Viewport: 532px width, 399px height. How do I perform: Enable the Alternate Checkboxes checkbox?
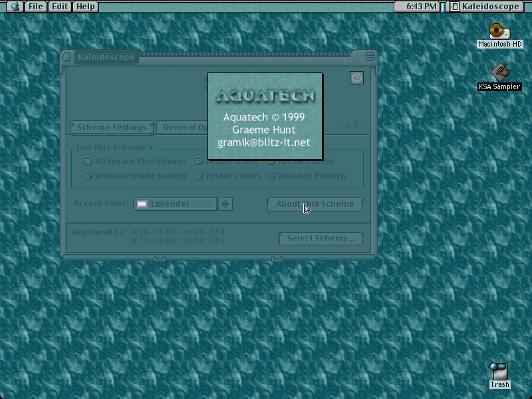click(x=88, y=162)
